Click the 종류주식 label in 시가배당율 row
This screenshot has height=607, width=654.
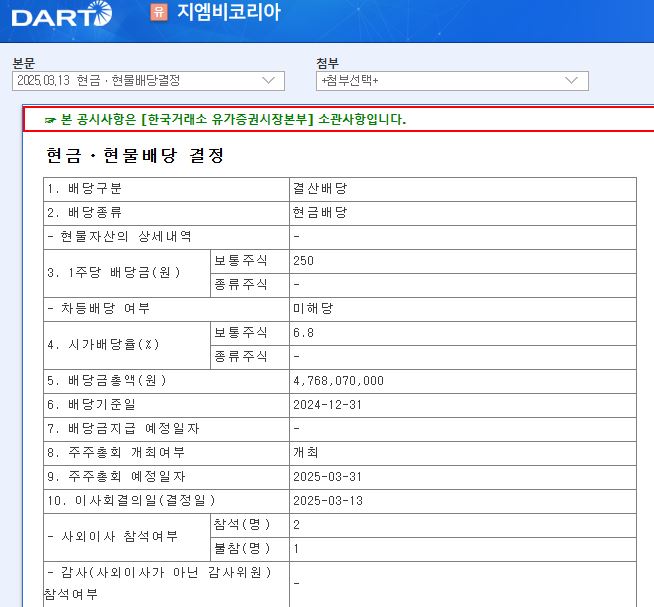[x=241, y=357]
